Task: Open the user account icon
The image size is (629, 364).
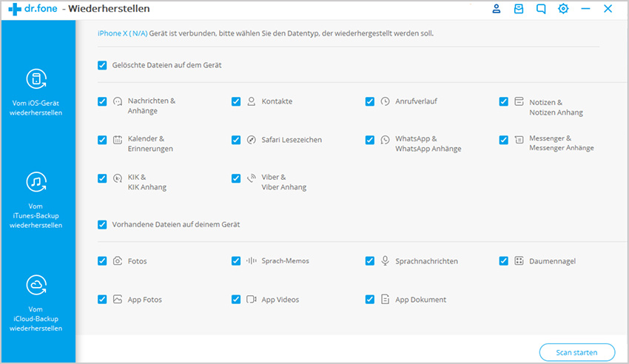Action: tap(497, 9)
